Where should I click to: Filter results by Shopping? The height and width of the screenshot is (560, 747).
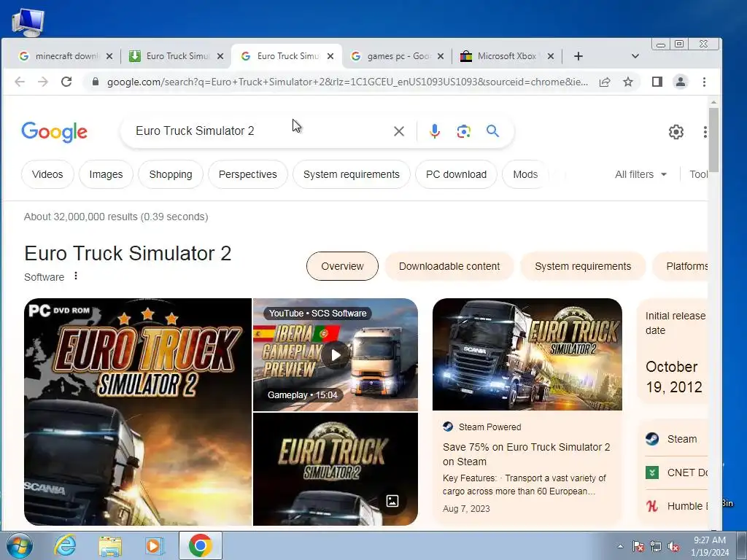pyautogui.click(x=171, y=174)
